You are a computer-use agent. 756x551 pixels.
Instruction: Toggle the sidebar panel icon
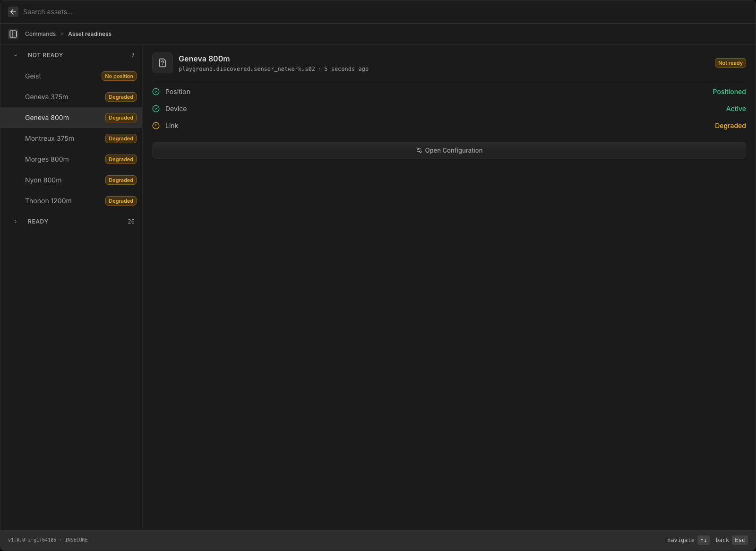point(13,34)
